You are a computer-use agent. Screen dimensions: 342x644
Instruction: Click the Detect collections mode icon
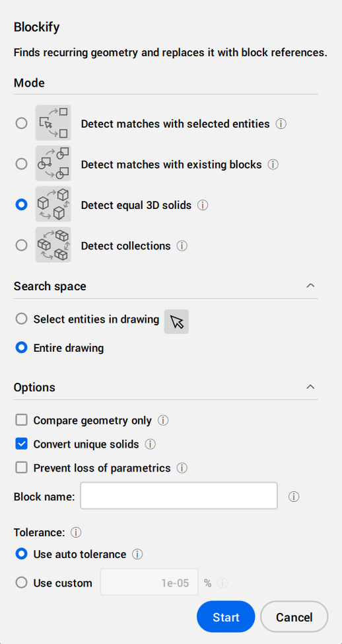pyautogui.click(x=53, y=245)
